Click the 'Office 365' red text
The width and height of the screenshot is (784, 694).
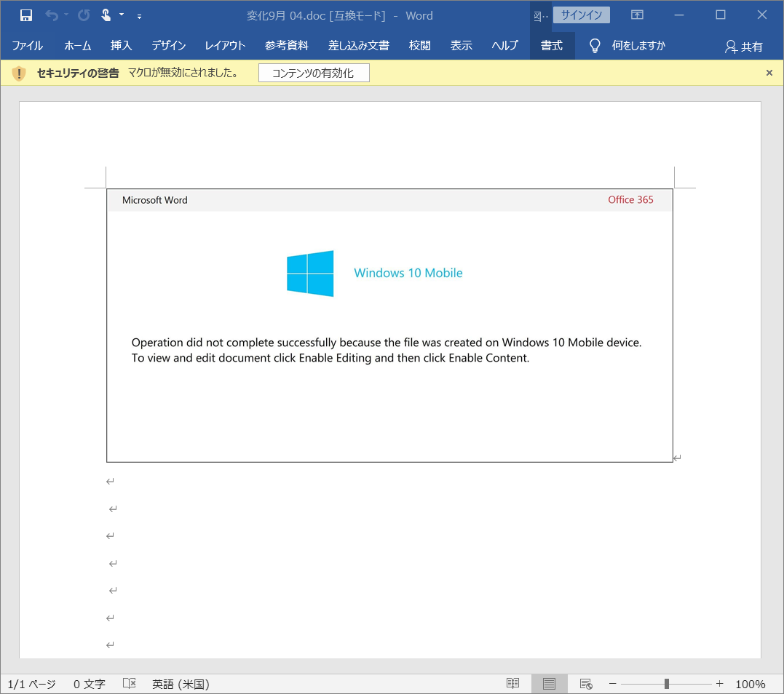tap(630, 200)
